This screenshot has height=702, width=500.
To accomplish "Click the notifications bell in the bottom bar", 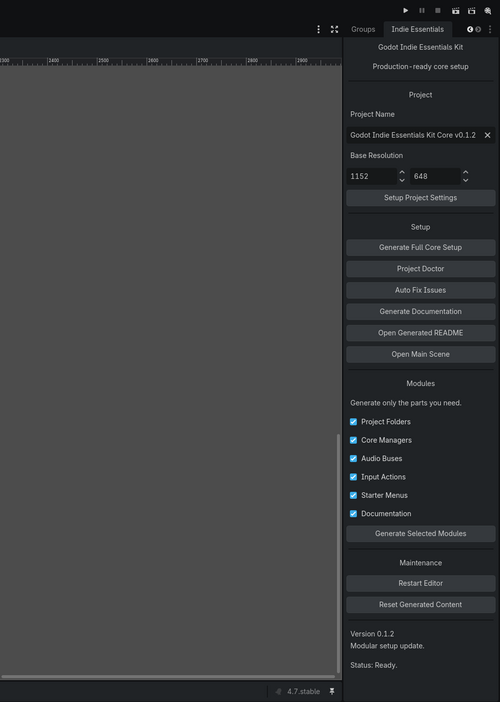I will coord(278,691).
